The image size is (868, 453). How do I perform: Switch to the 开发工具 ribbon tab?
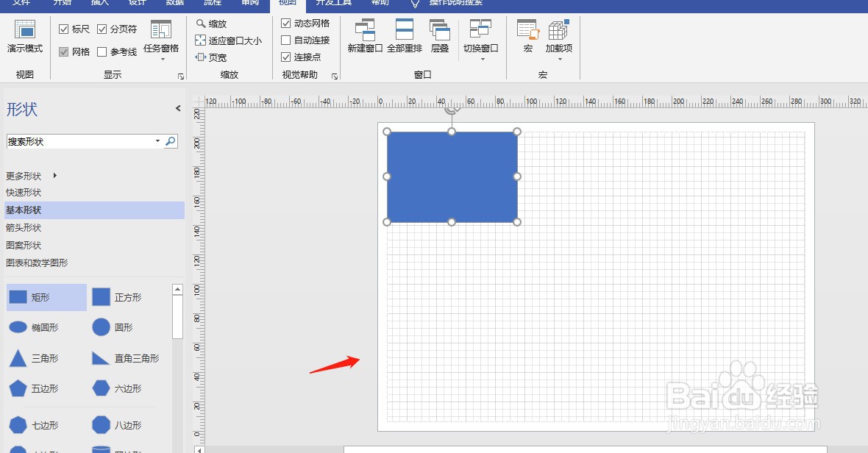point(334,3)
